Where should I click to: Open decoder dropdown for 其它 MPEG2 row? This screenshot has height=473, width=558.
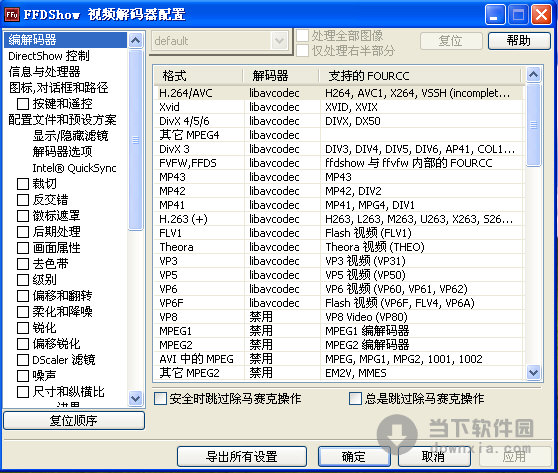click(282, 373)
